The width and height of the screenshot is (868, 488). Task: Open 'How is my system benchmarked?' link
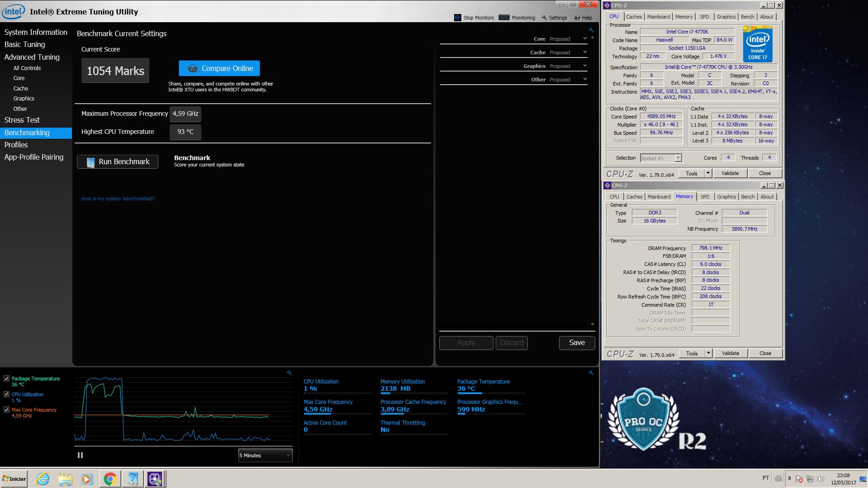(x=118, y=199)
